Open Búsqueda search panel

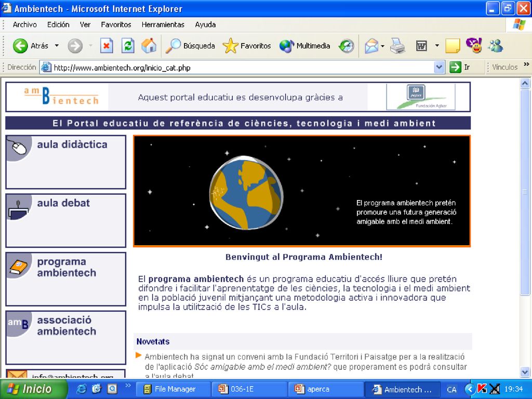(x=190, y=46)
